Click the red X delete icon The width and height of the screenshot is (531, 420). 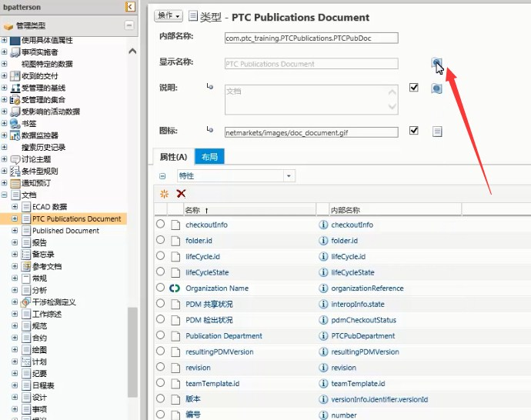pyautogui.click(x=181, y=194)
